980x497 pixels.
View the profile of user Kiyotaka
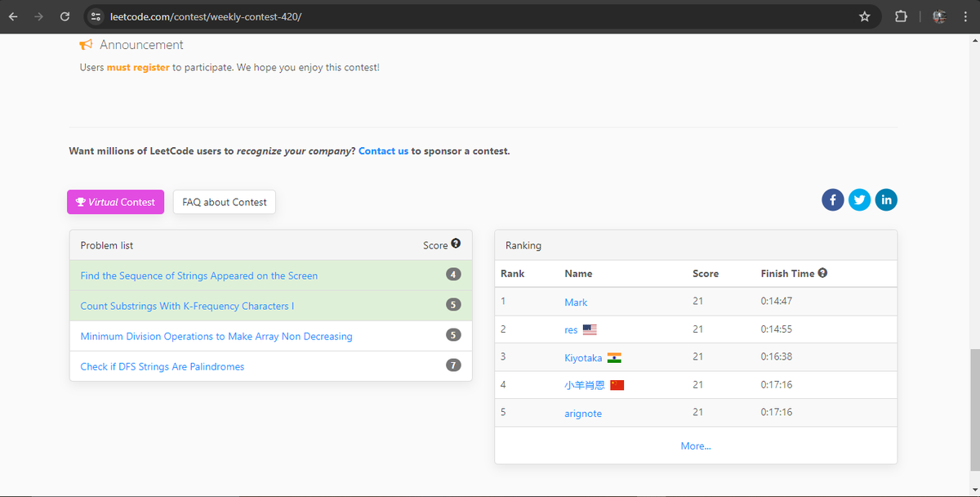[583, 358]
